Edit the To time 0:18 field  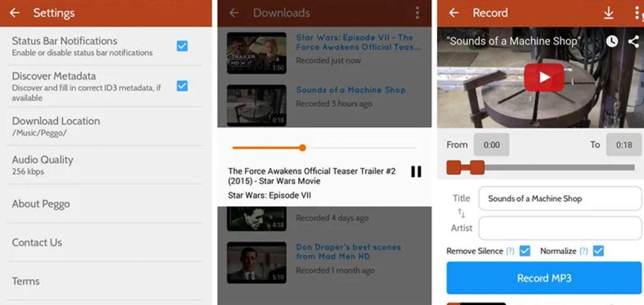tap(624, 144)
